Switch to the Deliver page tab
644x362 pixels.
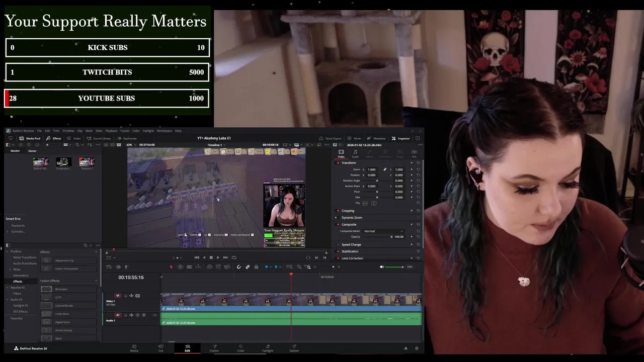[x=294, y=348]
